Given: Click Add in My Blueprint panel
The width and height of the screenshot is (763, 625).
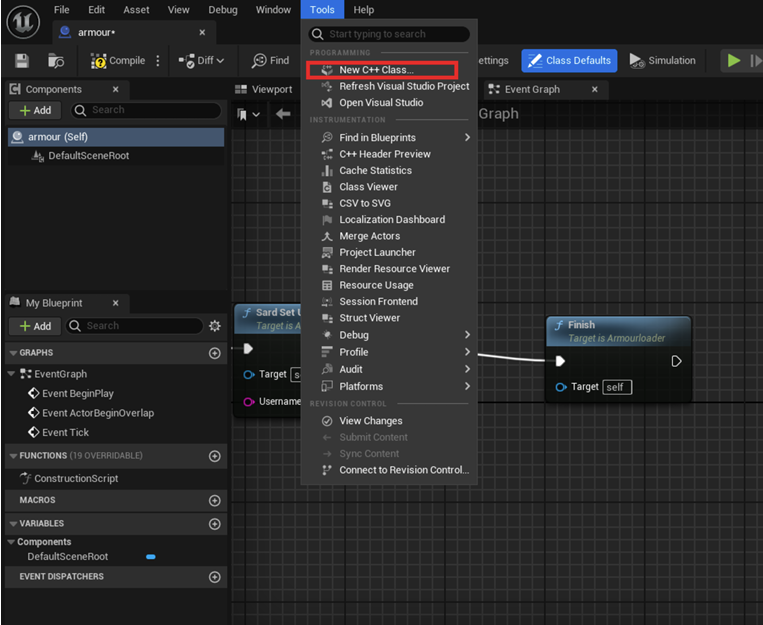Looking at the screenshot, I should [35, 326].
